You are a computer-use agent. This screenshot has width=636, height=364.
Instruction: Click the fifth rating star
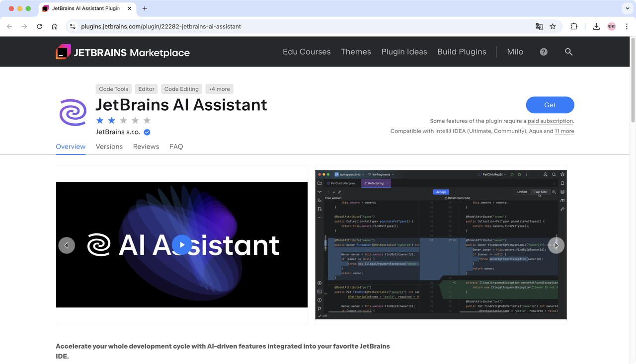click(147, 120)
